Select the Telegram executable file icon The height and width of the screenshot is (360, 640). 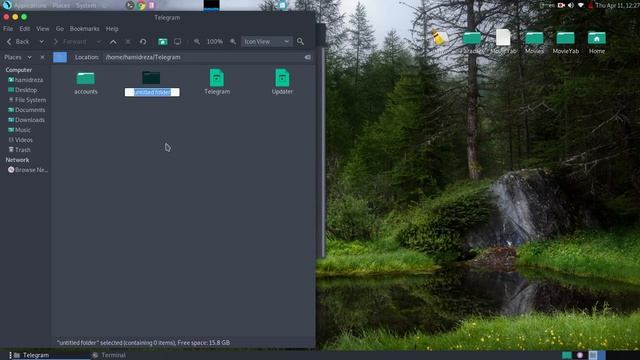(x=217, y=78)
